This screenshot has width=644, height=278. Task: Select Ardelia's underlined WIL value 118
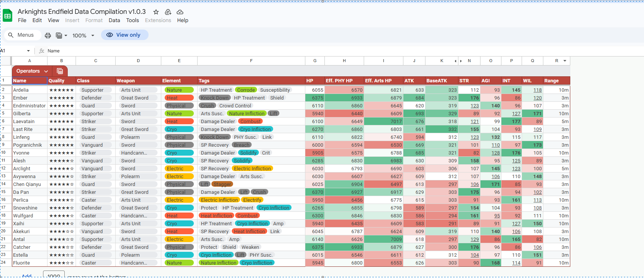532,90
